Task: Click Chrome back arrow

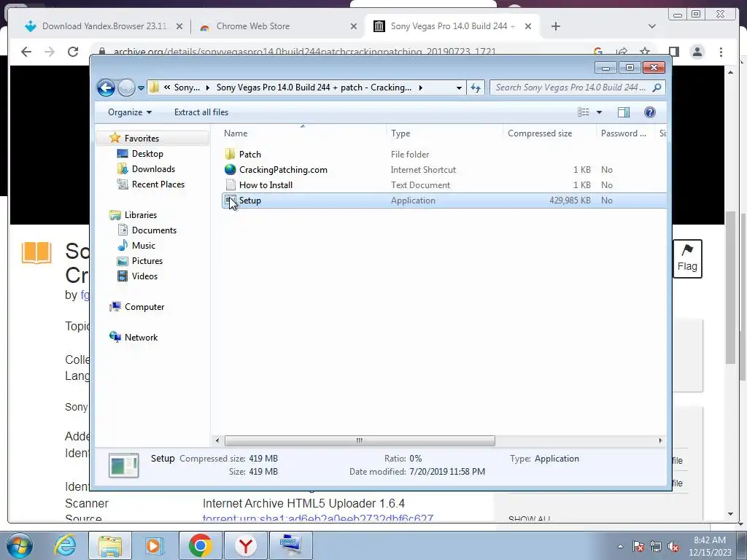Action: tap(26, 52)
